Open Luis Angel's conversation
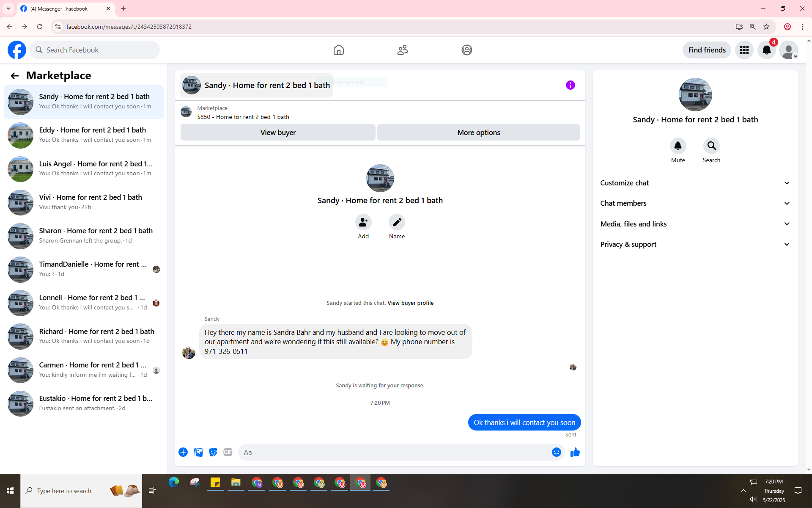 pyautogui.click(x=84, y=169)
